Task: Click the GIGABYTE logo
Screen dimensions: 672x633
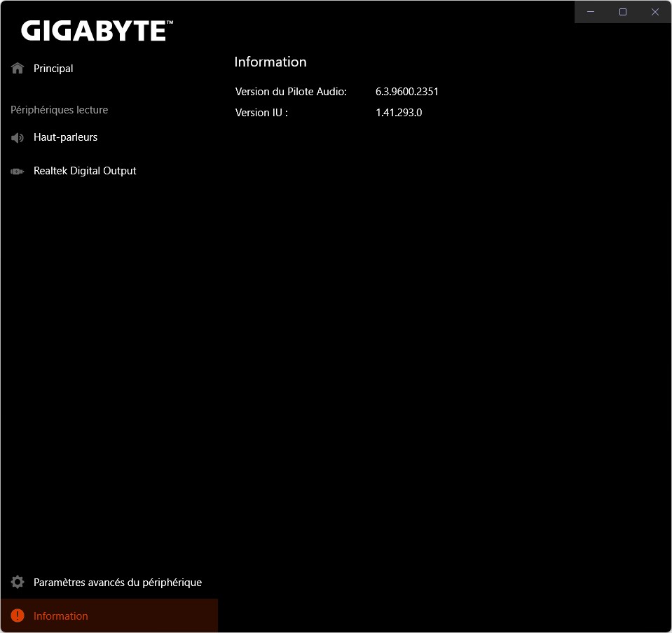Action: click(x=97, y=31)
